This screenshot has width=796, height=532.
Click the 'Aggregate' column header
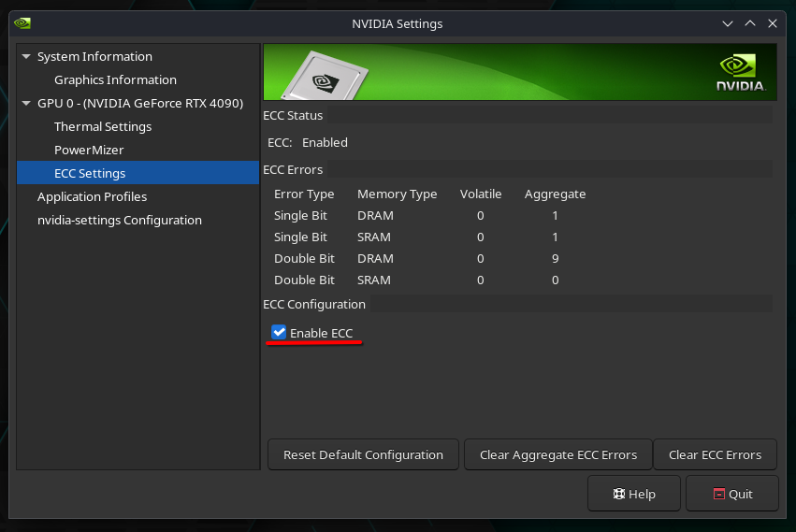pos(555,194)
